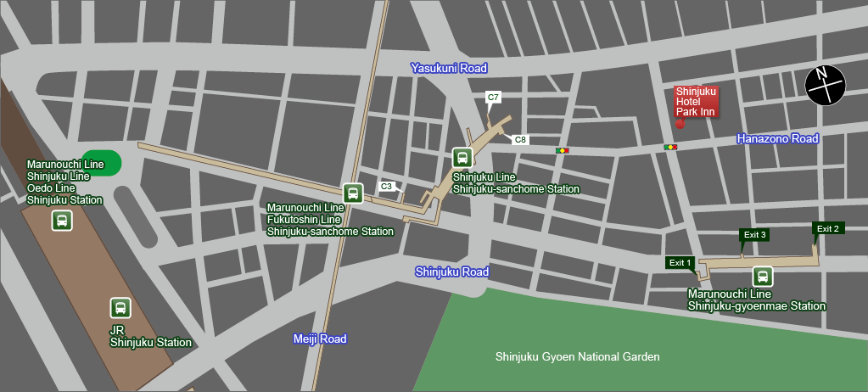The width and height of the screenshot is (868, 392).
Task: Click the Fukutoshin Line Shinjuku-sanchome station icon
Action: [x=353, y=193]
